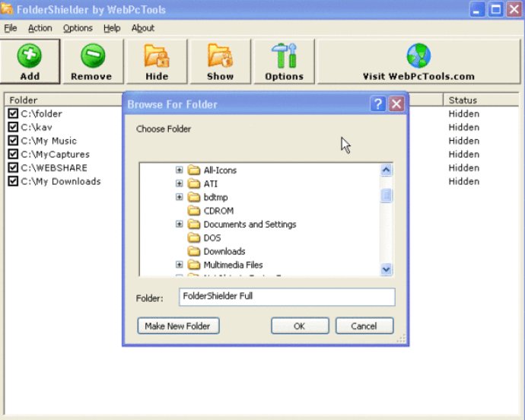The width and height of the screenshot is (525, 420).
Task: Select the C:\MyCaptures entry text
Action: pos(56,154)
